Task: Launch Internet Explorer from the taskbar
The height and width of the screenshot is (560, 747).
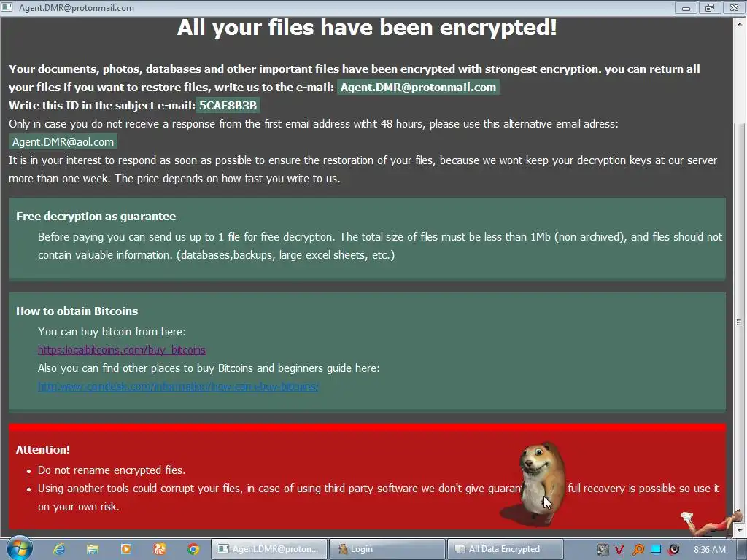Action: (59, 549)
